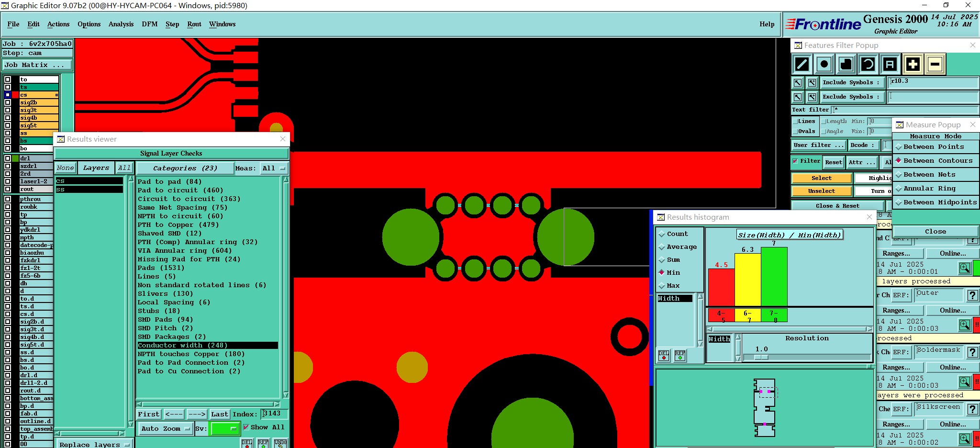This screenshot has height=448, width=980.
Task: Click the DEL icon in Results viewer
Action: (247, 443)
